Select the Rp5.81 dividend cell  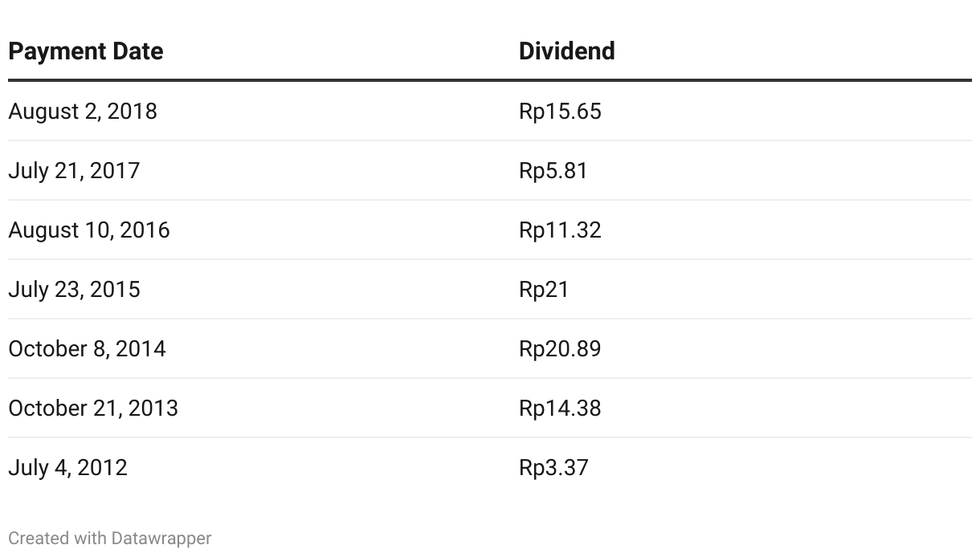(553, 171)
